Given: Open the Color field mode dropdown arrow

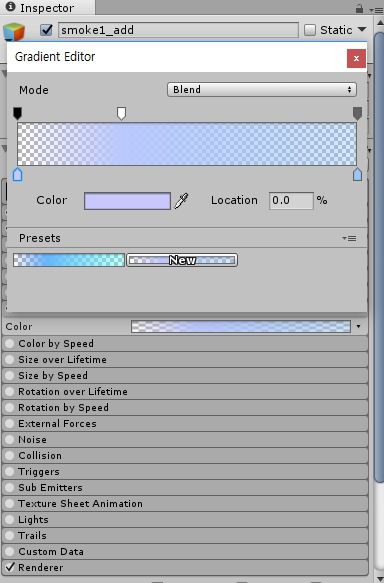Looking at the screenshot, I should tap(358, 326).
